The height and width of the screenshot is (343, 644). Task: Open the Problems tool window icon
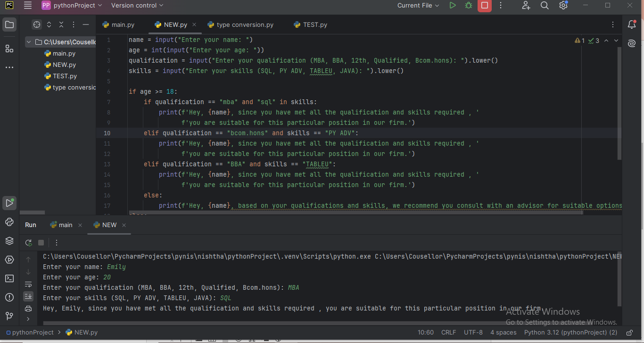[x=9, y=297]
